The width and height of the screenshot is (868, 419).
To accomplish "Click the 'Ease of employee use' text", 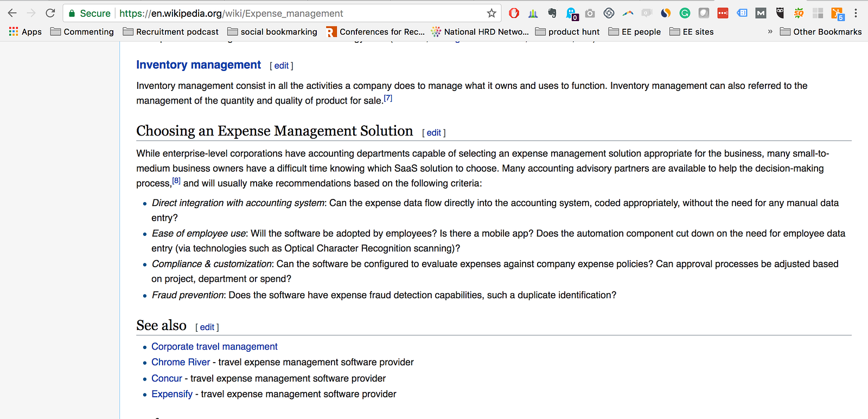I will [x=199, y=233].
